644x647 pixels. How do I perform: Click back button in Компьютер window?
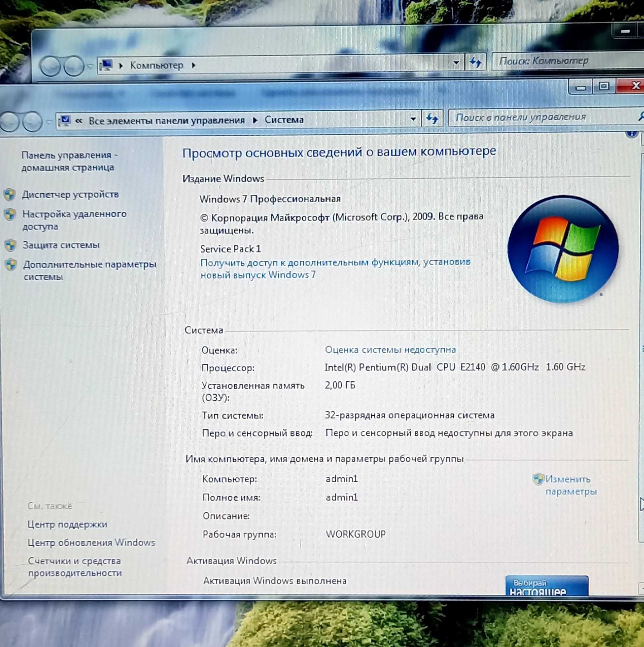(x=50, y=66)
